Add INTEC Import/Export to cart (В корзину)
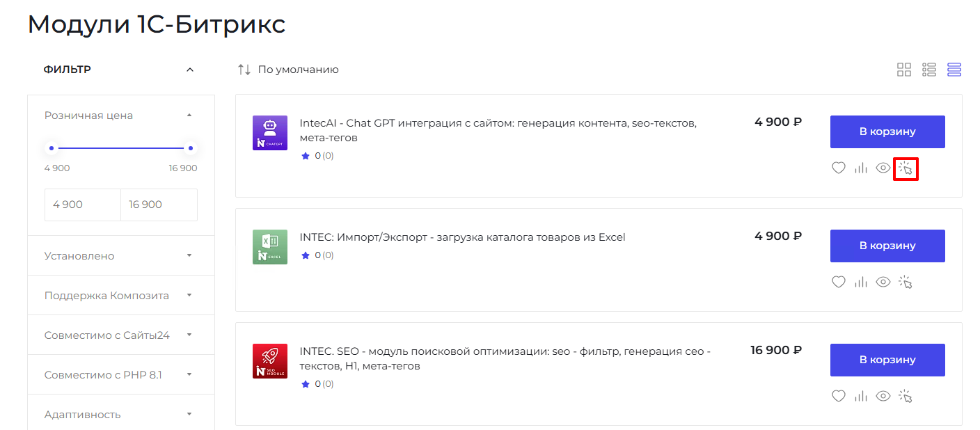The image size is (980, 430). [x=887, y=246]
